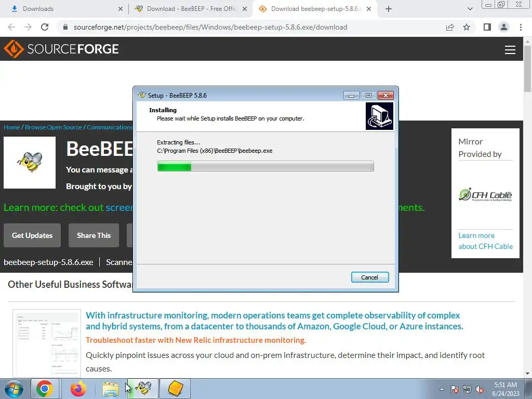
Task: Open the New Relic infrastructure monitoring headline
Action: (274, 321)
